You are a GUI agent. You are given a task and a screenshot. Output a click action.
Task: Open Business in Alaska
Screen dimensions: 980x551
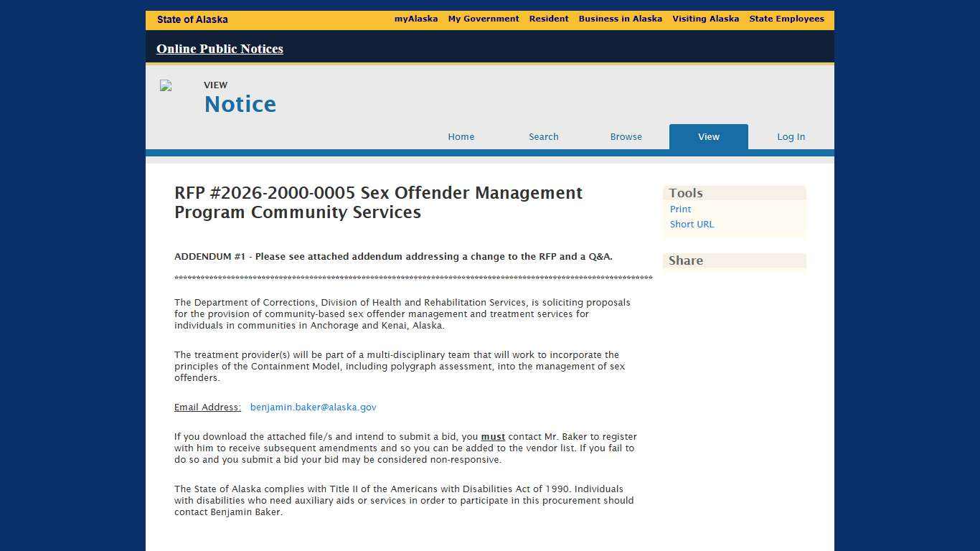click(x=620, y=19)
